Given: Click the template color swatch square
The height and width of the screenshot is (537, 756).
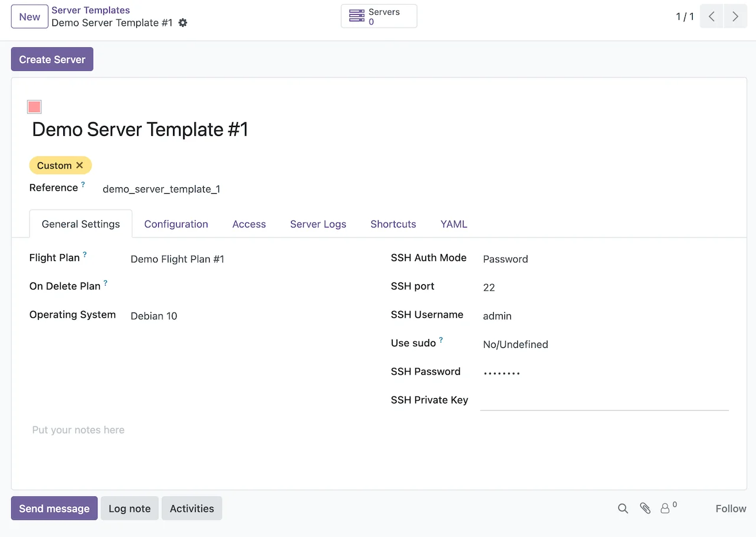Looking at the screenshot, I should click(34, 106).
